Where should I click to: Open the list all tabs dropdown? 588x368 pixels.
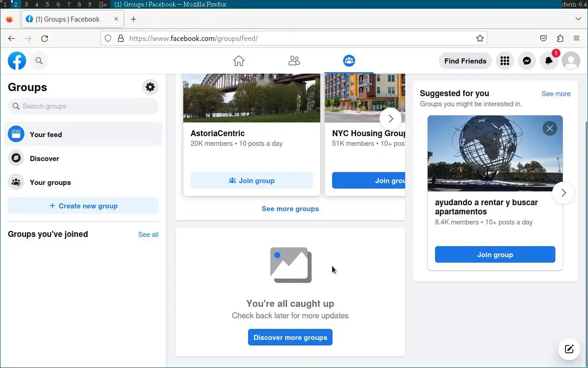pyautogui.click(x=578, y=19)
